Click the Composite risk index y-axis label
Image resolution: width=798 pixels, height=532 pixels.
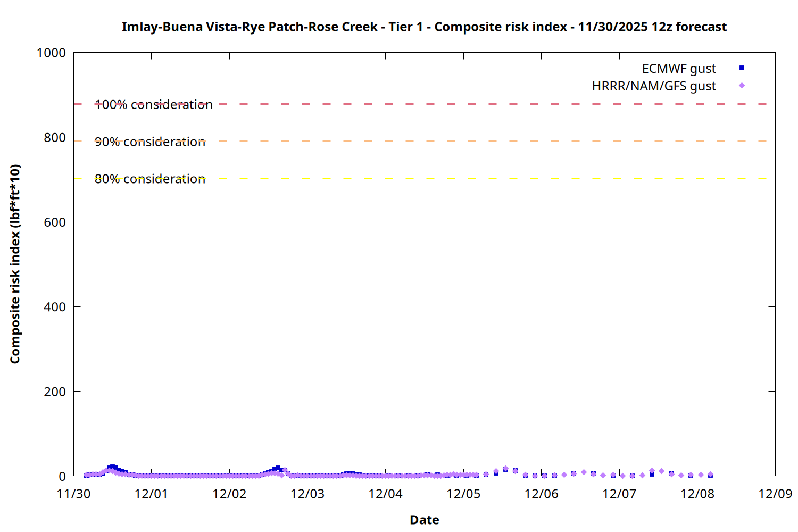pos(15,264)
